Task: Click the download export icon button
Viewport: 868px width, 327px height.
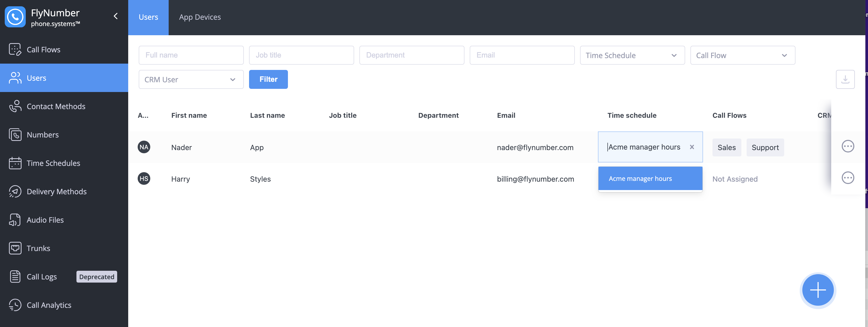Action: click(845, 79)
